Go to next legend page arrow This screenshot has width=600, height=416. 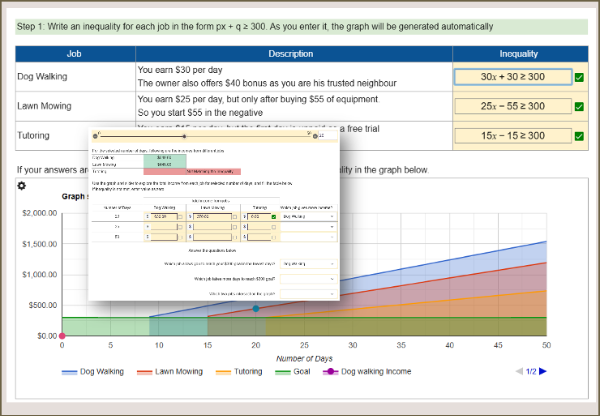tap(543, 371)
